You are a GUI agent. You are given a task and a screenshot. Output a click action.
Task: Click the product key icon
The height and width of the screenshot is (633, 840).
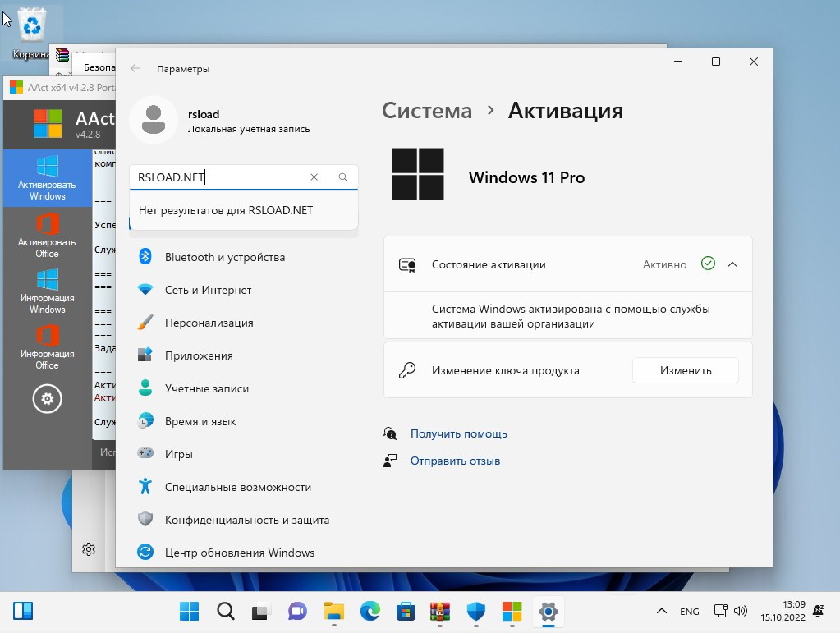[x=407, y=370]
